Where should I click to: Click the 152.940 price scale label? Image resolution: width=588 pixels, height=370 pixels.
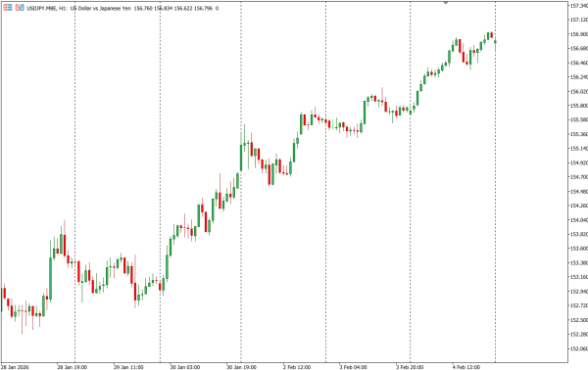[x=579, y=292]
